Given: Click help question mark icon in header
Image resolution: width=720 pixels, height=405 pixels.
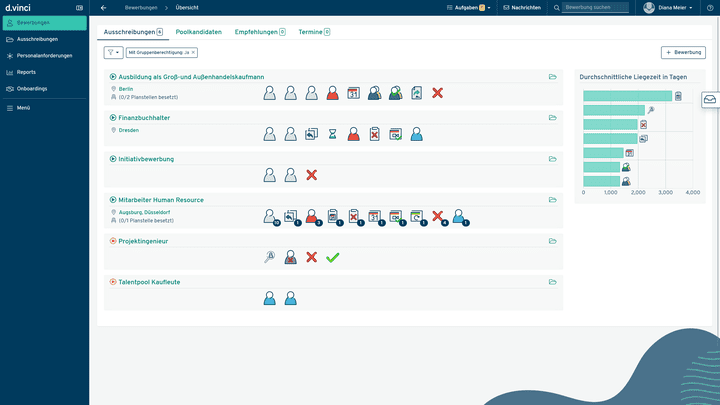Looking at the screenshot, I should click(x=711, y=7).
